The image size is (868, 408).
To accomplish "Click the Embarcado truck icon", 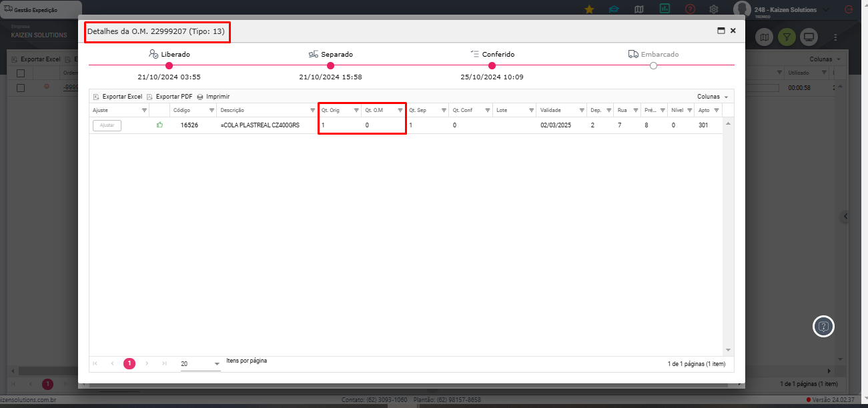I will (x=633, y=54).
